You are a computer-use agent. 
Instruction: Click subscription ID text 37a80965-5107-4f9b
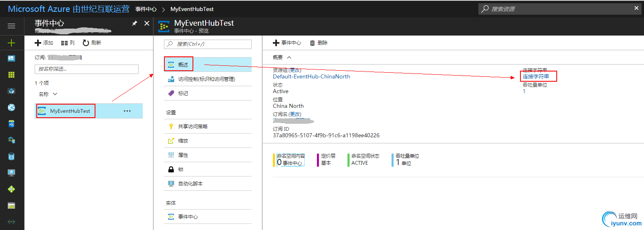326,135
